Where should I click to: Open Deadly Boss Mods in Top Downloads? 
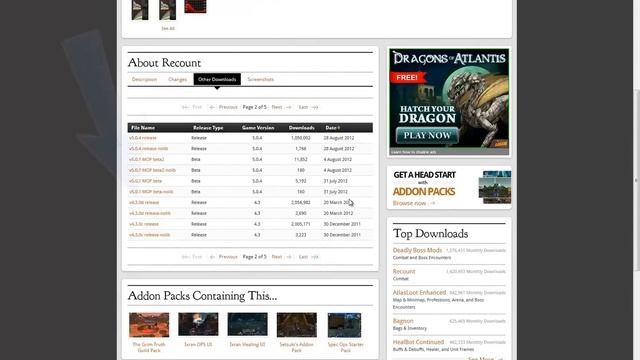[x=417, y=250]
